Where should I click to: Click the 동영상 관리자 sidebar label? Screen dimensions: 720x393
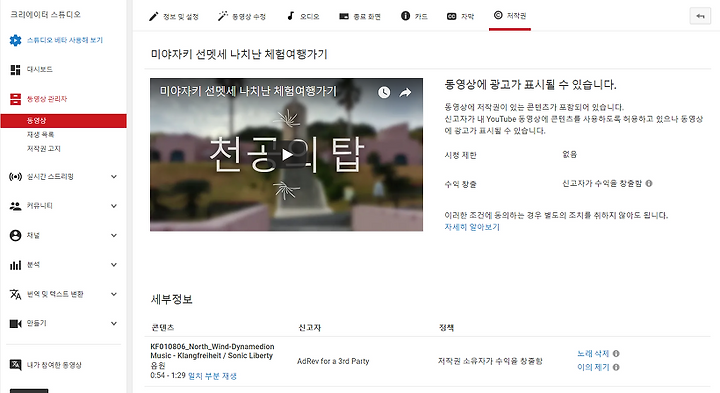pos(47,99)
